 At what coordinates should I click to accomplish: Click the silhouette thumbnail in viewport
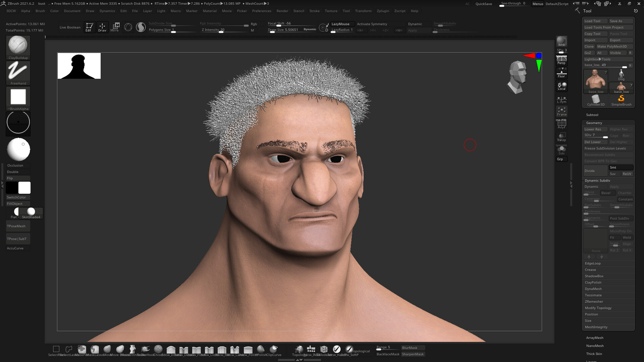[79, 66]
